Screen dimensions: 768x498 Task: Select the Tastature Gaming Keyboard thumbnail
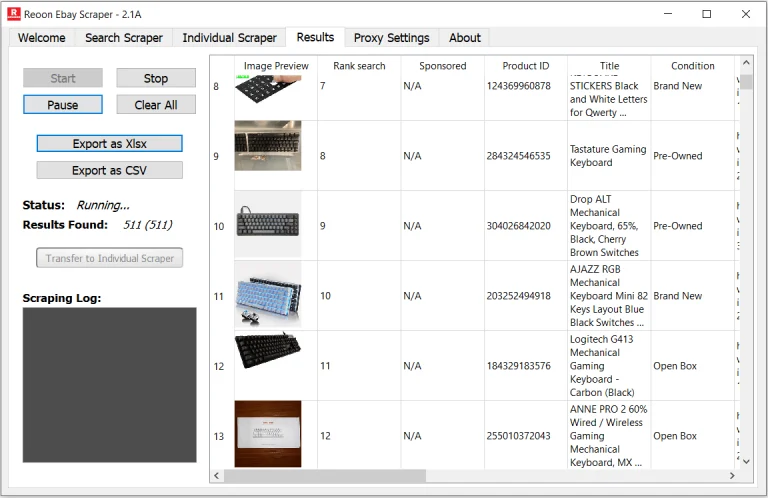coord(267,145)
